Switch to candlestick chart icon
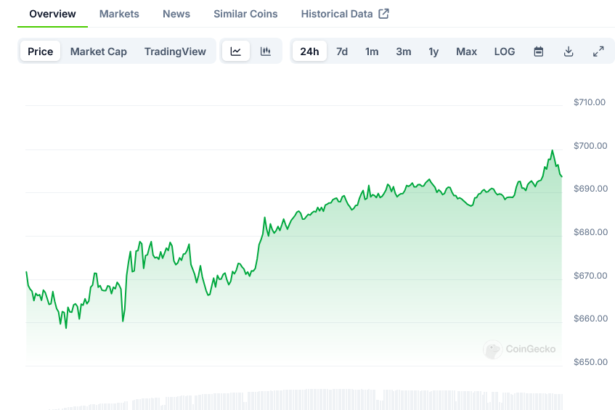This screenshot has height=410, width=615. [x=265, y=51]
